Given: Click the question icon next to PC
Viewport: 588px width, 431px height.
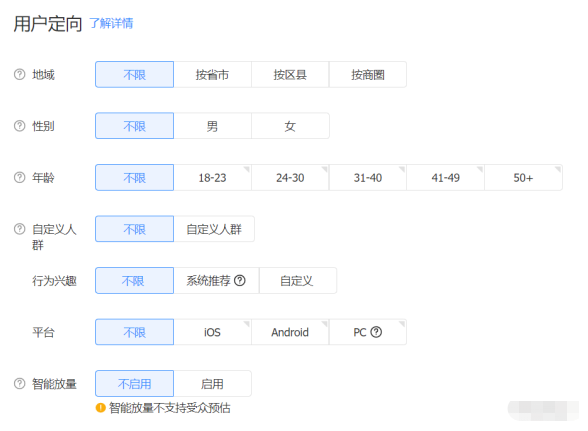Looking at the screenshot, I should (x=376, y=332).
